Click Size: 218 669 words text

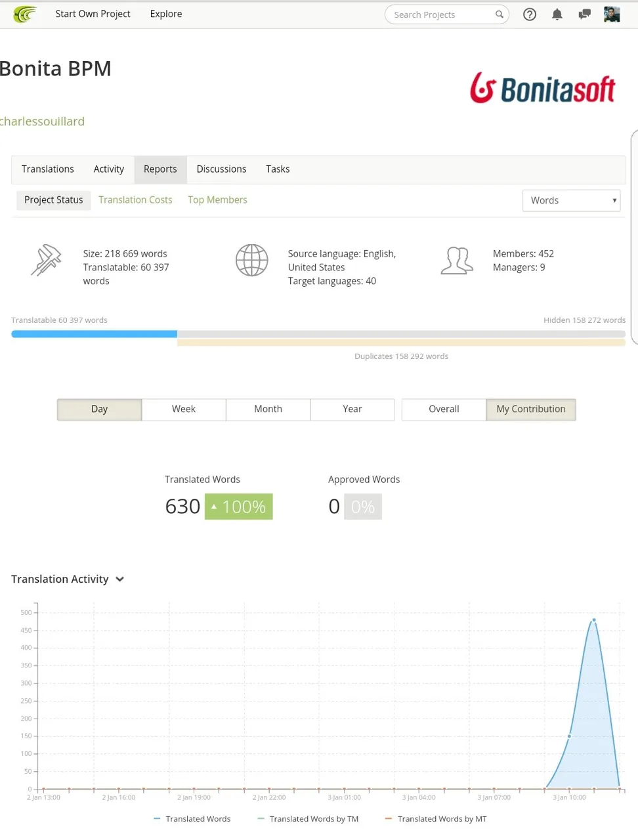[125, 254]
